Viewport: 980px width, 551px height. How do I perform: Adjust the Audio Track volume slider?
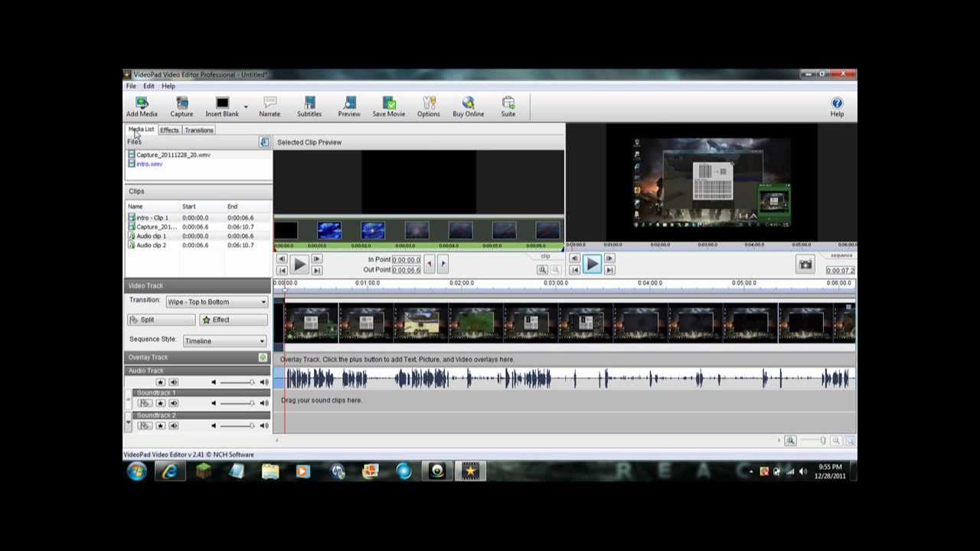click(237, 382)
